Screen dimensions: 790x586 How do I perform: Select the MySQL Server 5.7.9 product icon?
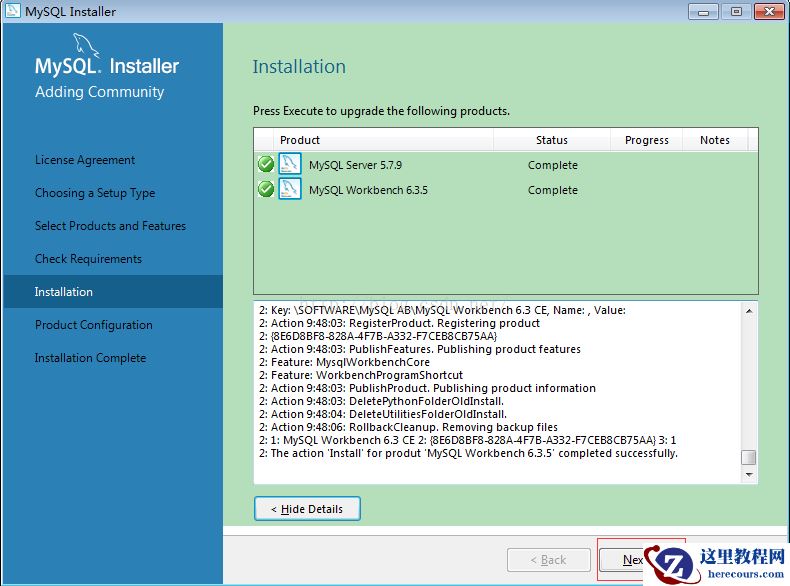[x=290, y=164]
